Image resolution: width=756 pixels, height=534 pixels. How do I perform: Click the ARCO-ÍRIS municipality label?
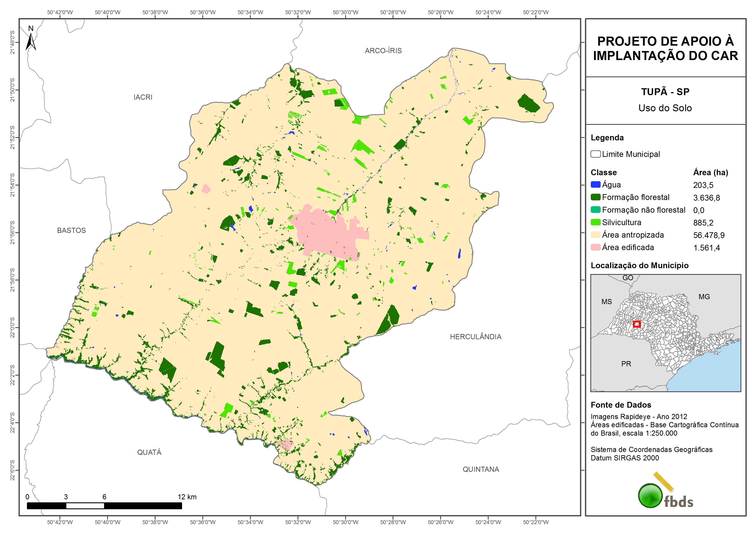[383, 51]
